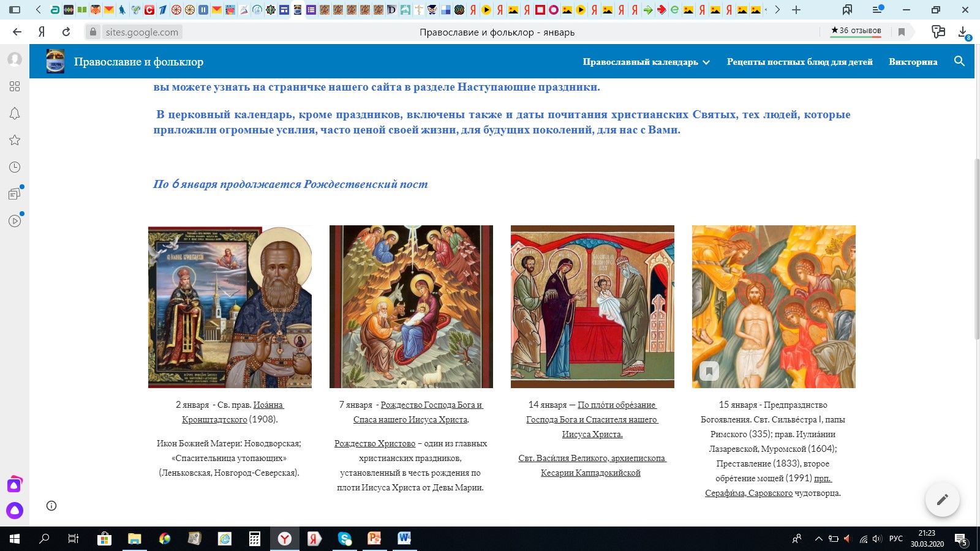Open the video player icon in sidebar
The image size is (980, 551).
point(15,221)
